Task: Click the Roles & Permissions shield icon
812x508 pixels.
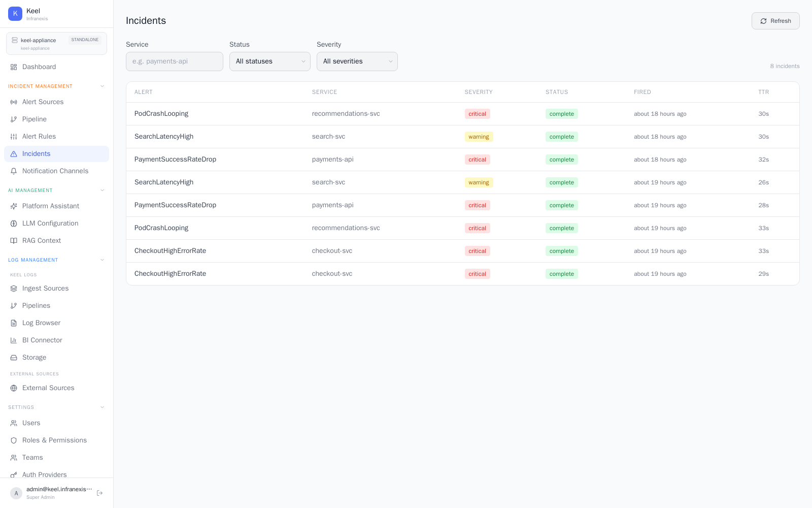Action: (x=14, y=440)
